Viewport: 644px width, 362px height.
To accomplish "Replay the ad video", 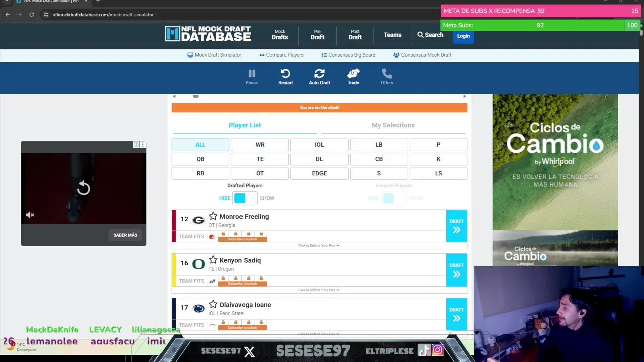I will tap(84, 189).
